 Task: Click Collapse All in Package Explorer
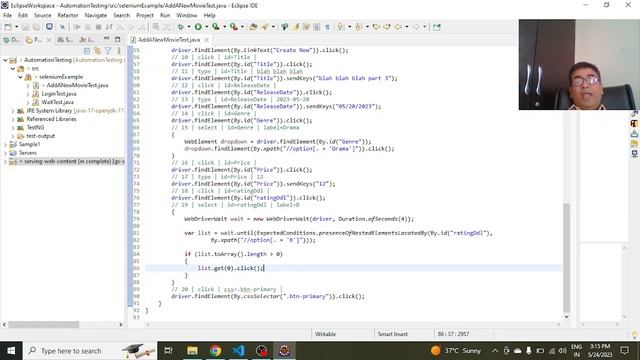point(87,51)
